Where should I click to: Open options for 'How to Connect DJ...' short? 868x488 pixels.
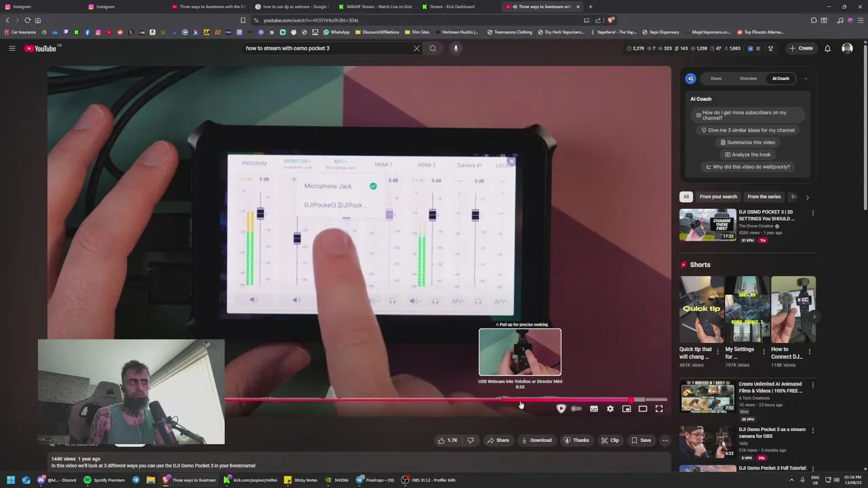[810, 352]
